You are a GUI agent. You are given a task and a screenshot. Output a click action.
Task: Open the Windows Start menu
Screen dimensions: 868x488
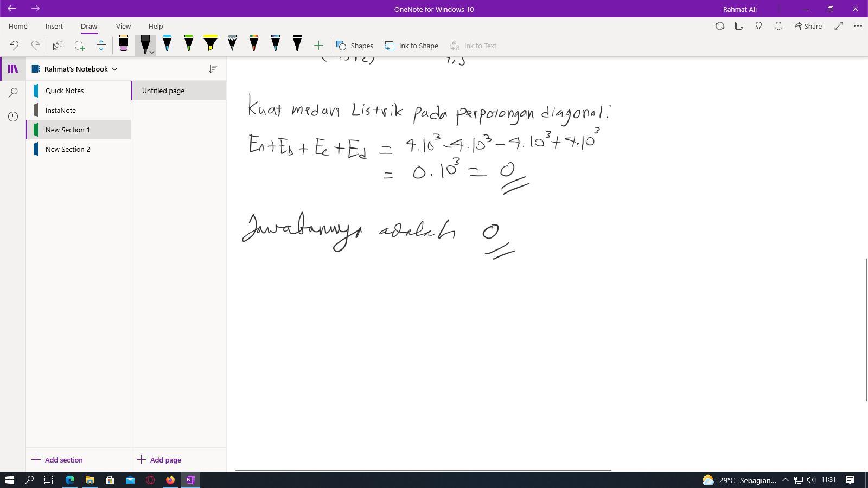coord(9,480)
